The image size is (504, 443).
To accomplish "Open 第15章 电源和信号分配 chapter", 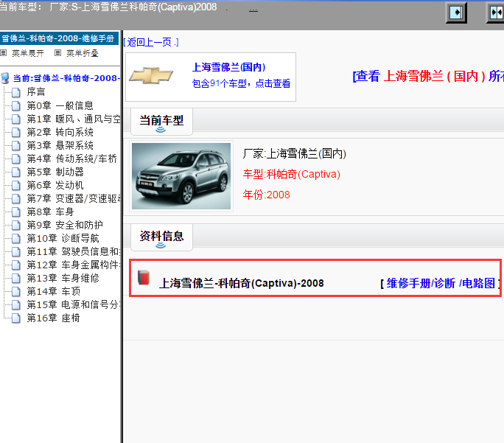I will pos(73,304).
